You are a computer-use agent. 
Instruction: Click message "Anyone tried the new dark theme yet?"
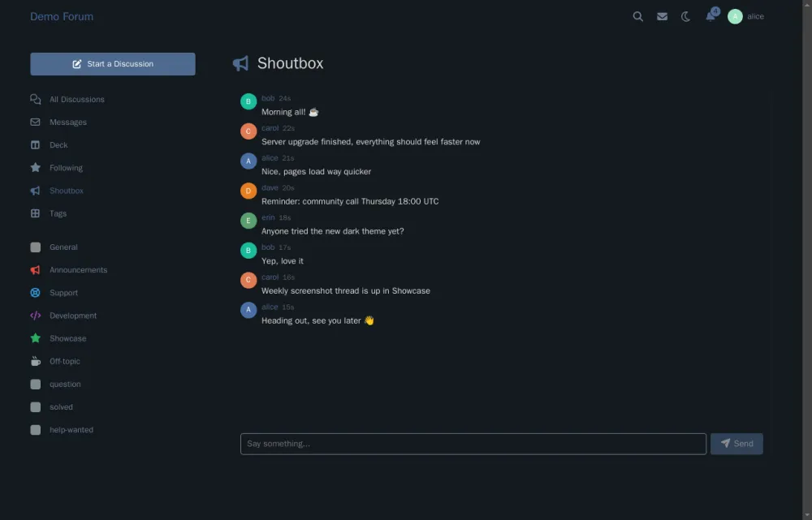tap(332, 231)
